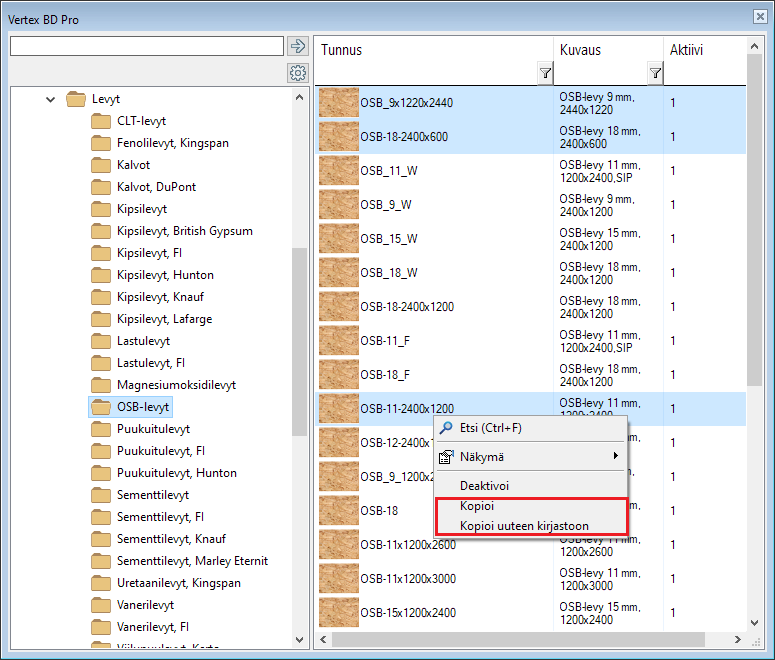Viewport: 775px width, 660px height.
Task: Click the OSB_11_W texture thumbnail
Action: [339, 170]
